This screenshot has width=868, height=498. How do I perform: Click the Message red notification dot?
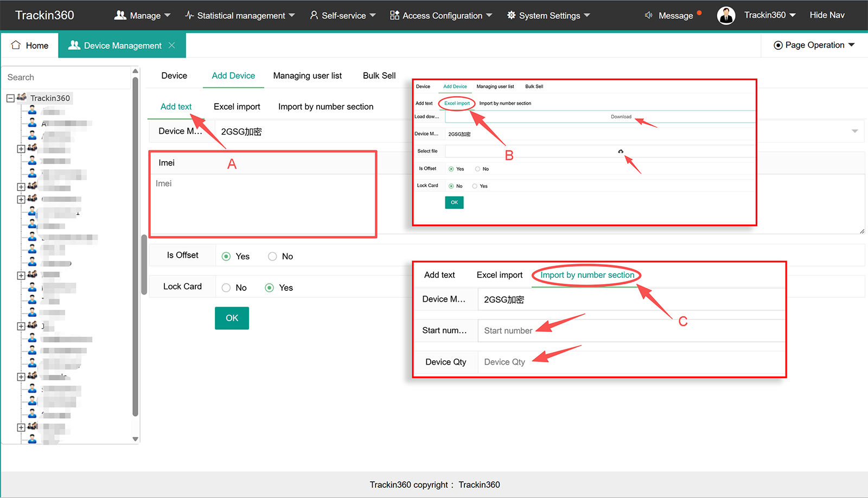[x=699, y=12]
